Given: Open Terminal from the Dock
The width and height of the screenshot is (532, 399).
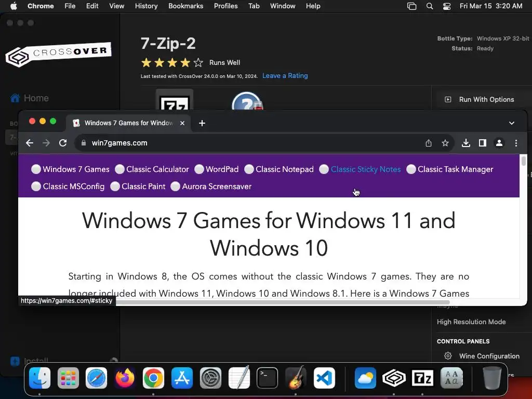Looking at the screenshot, I should point(268,378).
